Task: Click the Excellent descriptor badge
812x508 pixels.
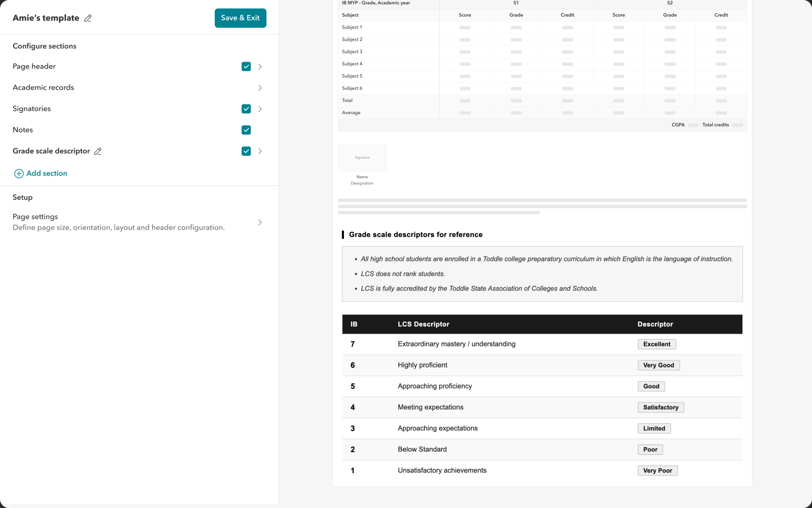Action: tap(657, 344)
